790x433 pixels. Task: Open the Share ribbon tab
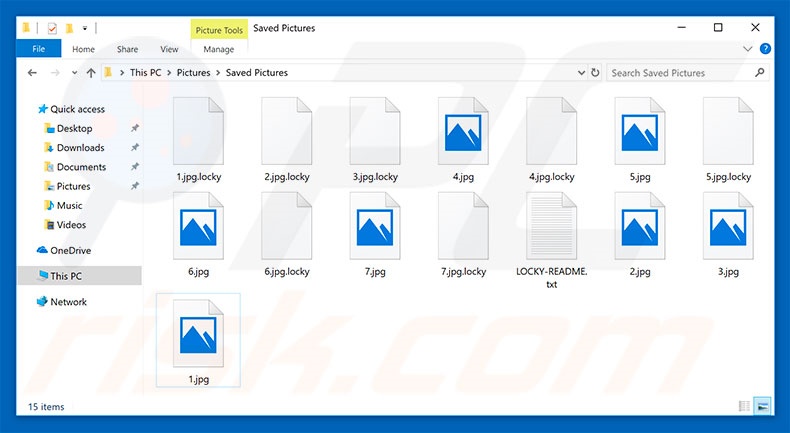tap(127, 49)
